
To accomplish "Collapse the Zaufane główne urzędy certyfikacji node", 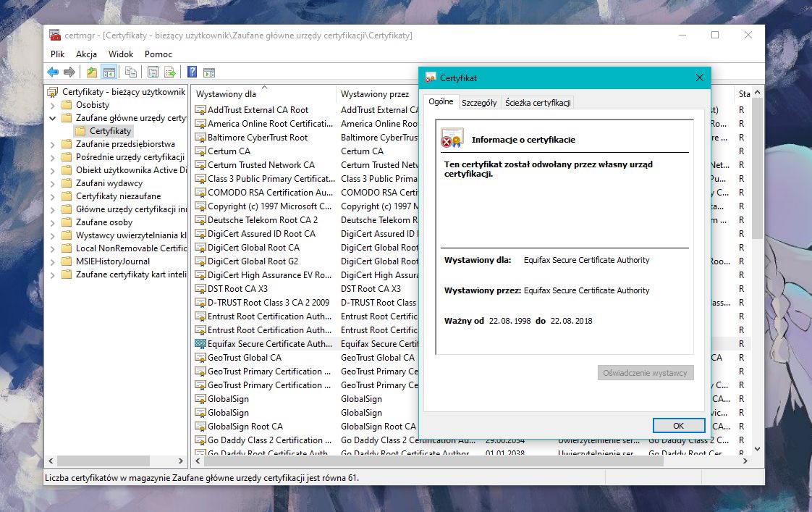I will click(53, 118).
